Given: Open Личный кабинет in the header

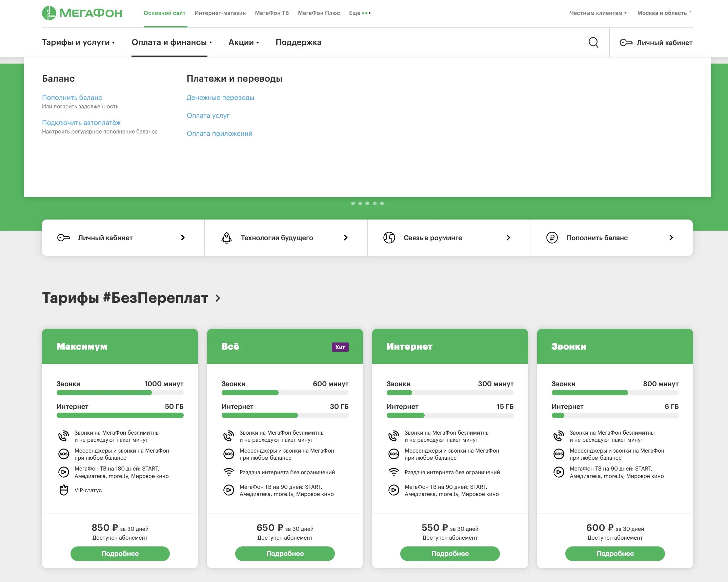Looking at the screenshot, I should [x=656, y=42].
